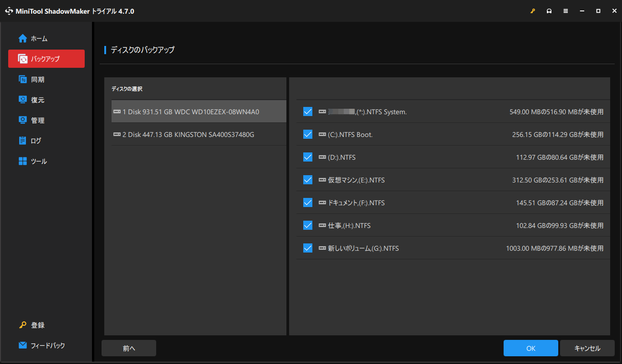Click the disk icon beside 1 Disk 931.51 GB
The height and width of the screenshot is (364, 622).
(117, 111)
